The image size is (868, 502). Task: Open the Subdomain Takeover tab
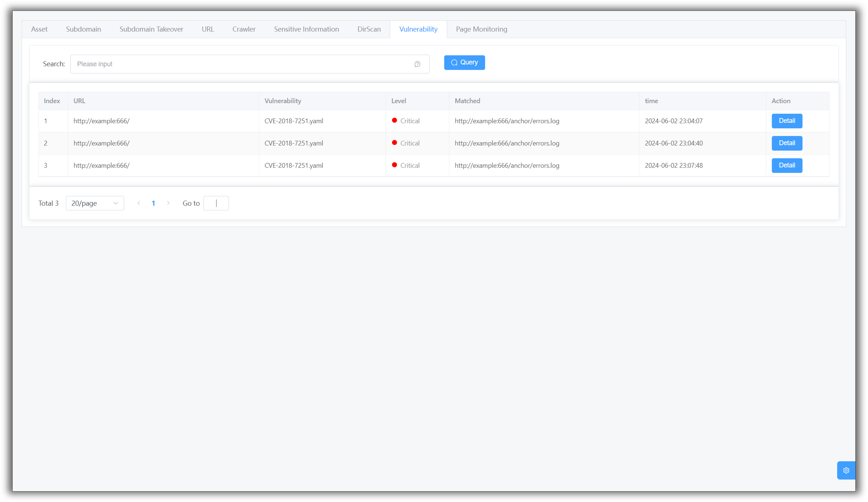click(151, 29)
